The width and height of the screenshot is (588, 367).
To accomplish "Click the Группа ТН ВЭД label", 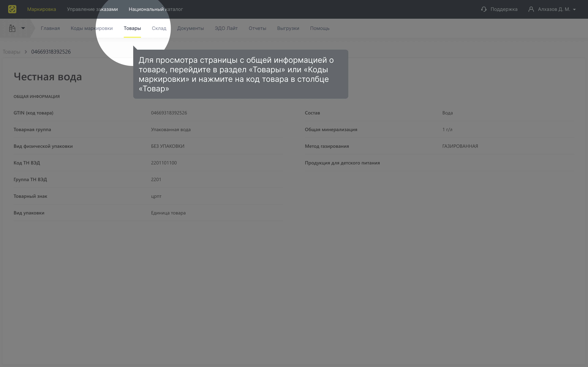I will click(30, 180).
